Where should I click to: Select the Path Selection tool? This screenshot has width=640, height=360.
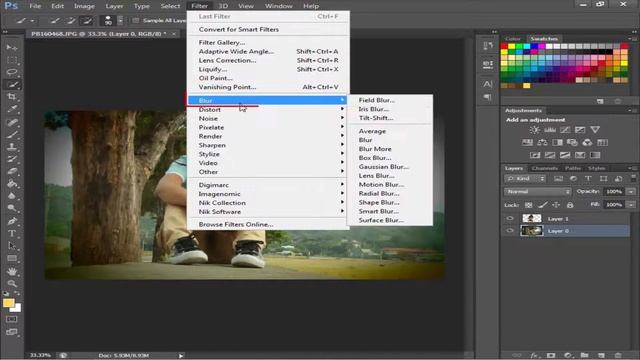point(12,246)
